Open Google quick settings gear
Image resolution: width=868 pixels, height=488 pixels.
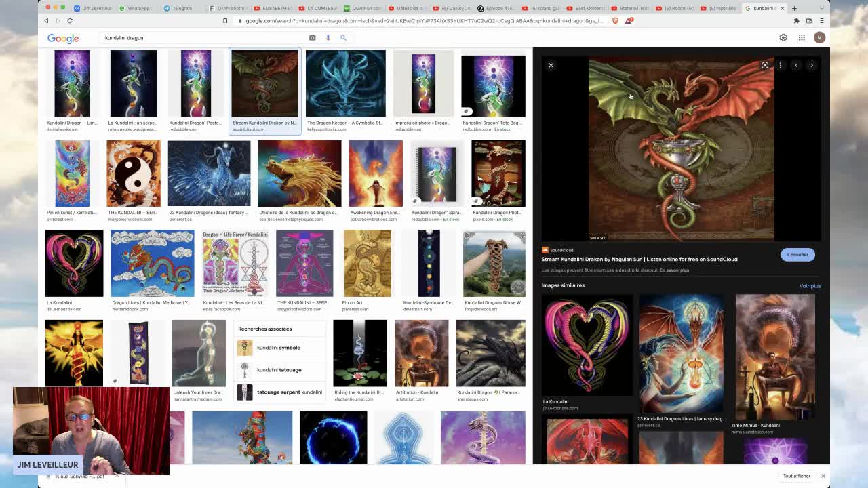tap(783, 38)
